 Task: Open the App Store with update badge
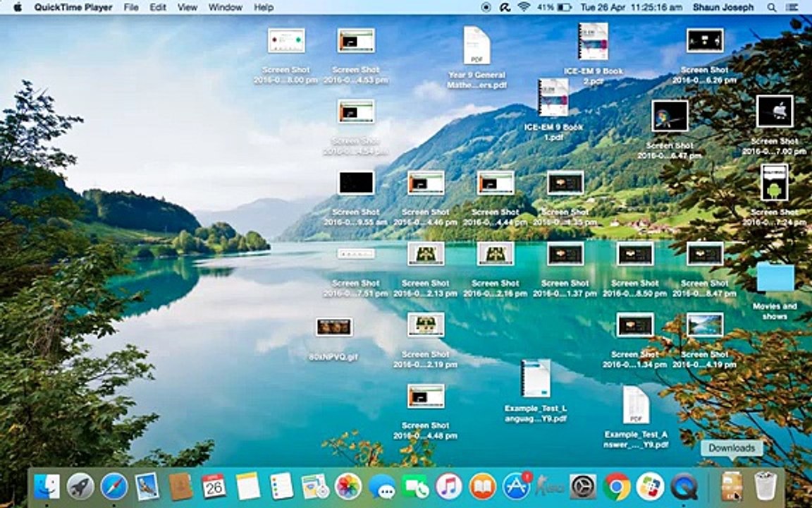coord(516,486)
